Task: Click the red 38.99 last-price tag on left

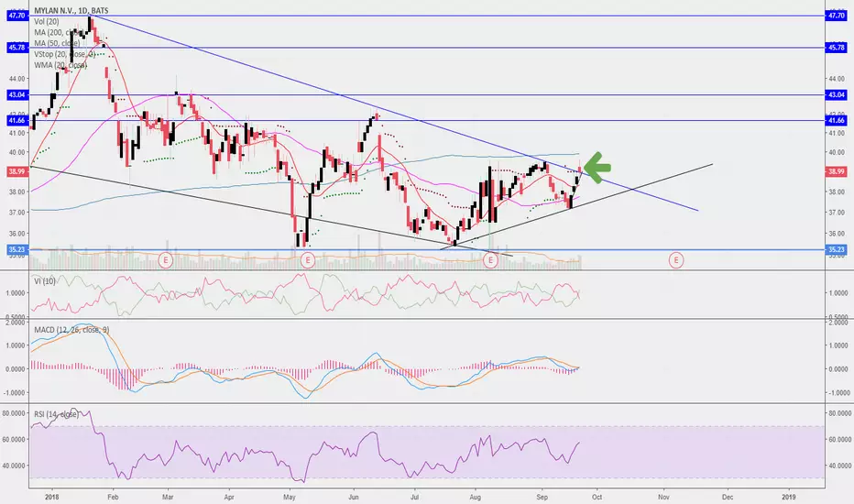Action: point(16,171)
